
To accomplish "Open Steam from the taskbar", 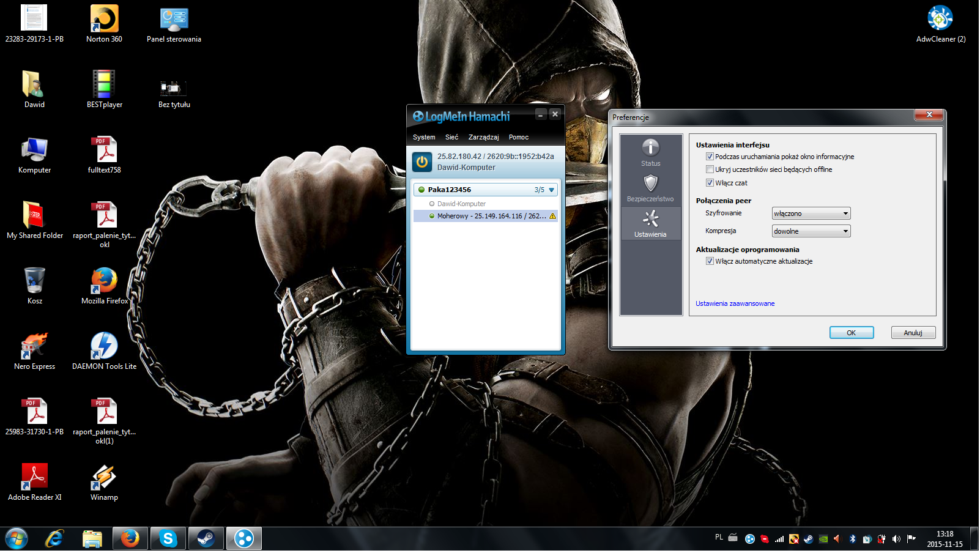I will 206,539.
